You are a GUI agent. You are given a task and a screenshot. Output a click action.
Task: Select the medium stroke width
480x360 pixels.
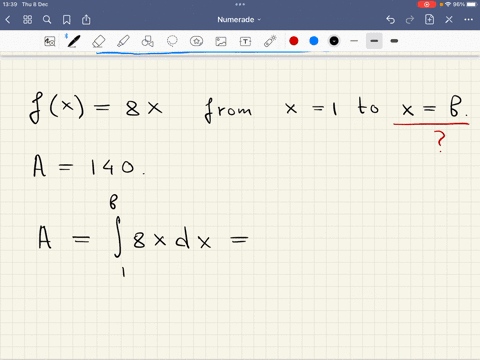click(x=374, y=41)
